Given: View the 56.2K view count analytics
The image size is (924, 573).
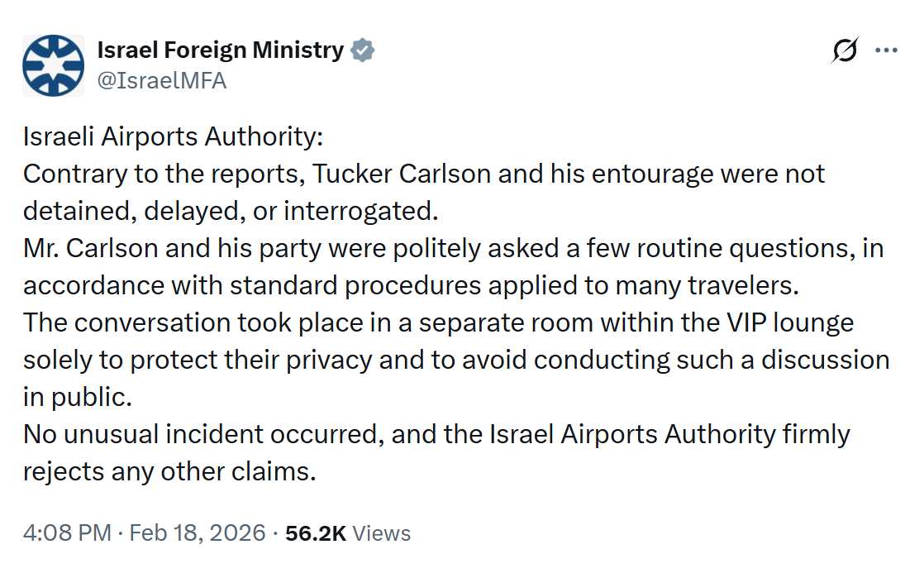Looking at the screenshot, I should tap(315, 533).
